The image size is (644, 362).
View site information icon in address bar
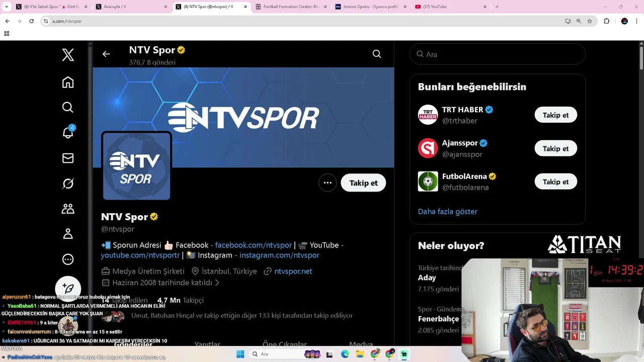tap(46, 21)
